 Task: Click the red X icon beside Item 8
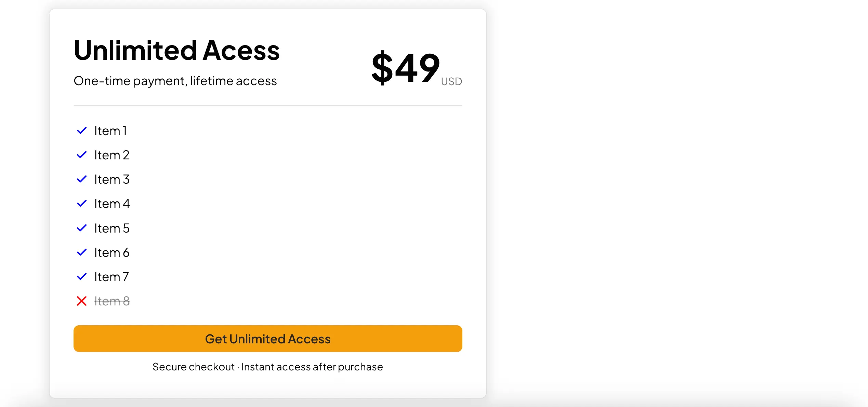pyautogui.click(x=82, y=301)
